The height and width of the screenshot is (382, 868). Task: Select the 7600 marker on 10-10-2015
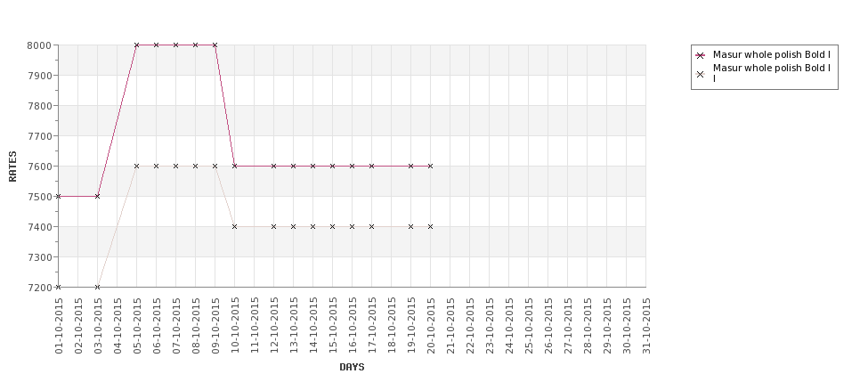(235, 167)
